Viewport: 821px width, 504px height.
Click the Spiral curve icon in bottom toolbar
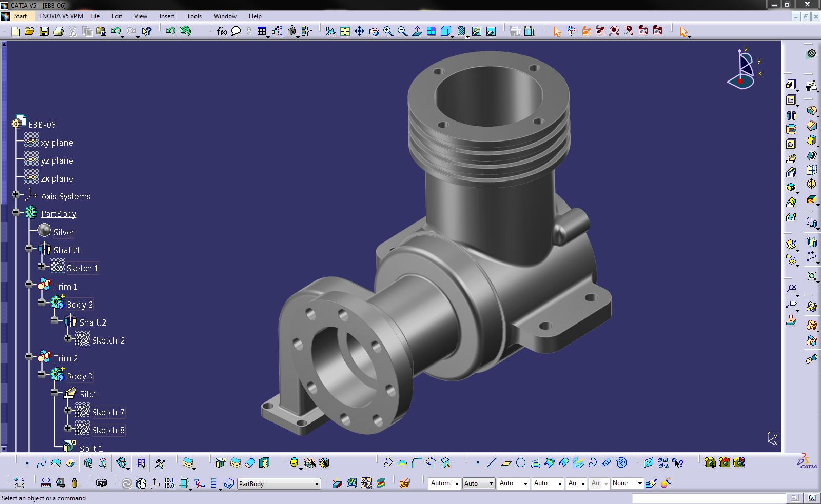coord(621,463)
